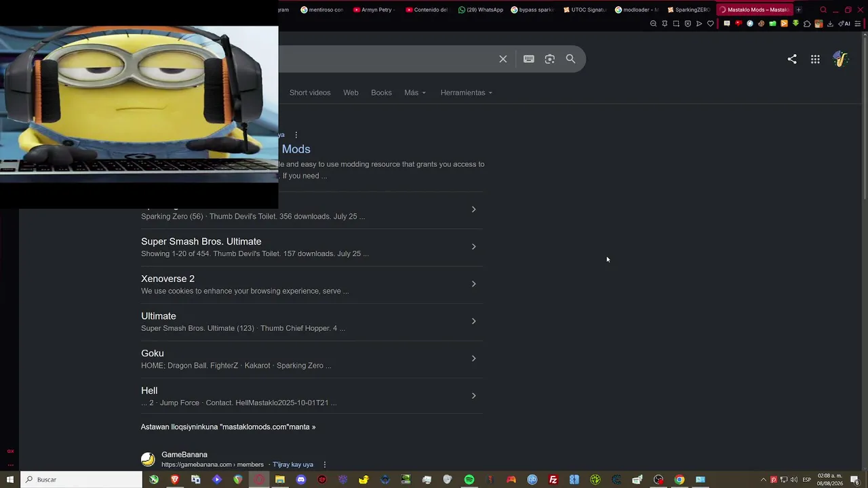Click the heart bookmark icon in toolbar

click(x=711, y=24)
